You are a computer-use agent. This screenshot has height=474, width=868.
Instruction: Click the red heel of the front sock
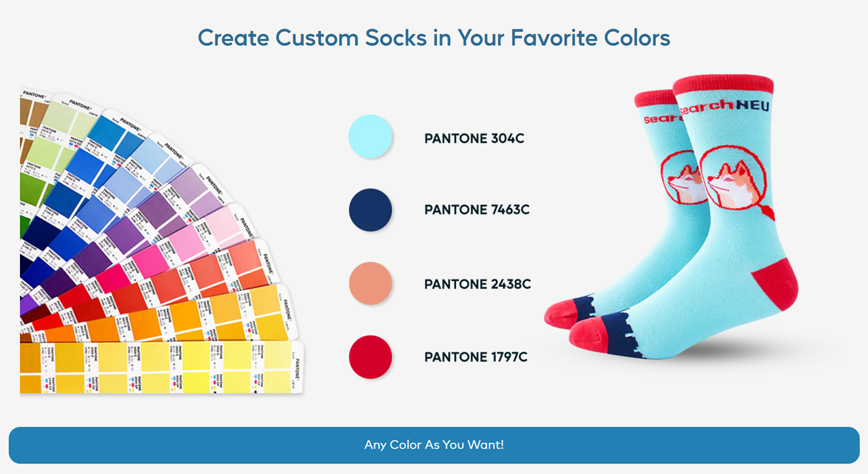pos(776,283)
